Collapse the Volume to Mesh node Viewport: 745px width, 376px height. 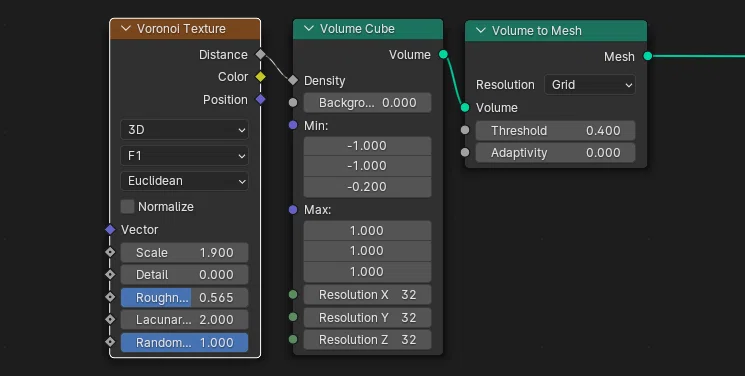[x=481, y=30]
